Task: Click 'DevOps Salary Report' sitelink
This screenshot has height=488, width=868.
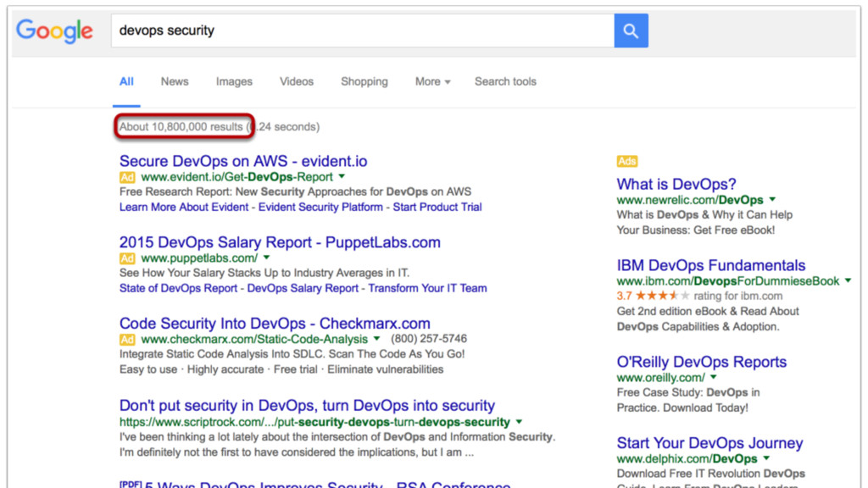Action: [x=303, y=288]
